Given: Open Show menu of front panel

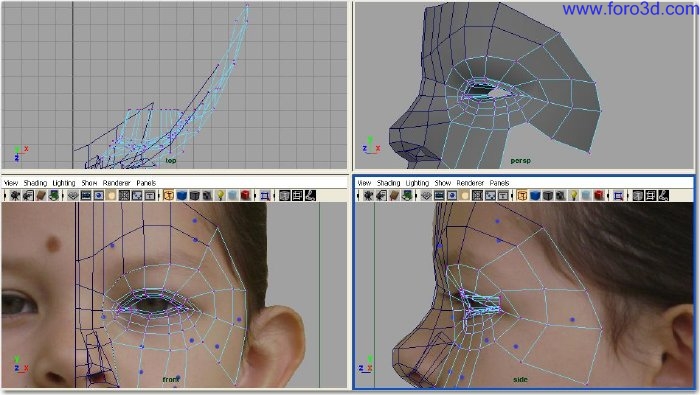Looking at the screenshot, I should tap(89, 183).
